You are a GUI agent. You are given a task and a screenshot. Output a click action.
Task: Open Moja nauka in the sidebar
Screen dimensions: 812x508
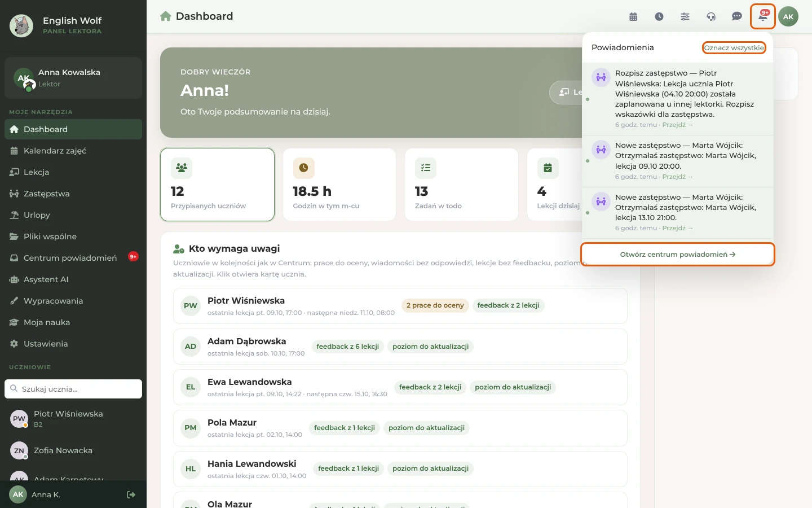pyautogui.click(x=73, y=322)
